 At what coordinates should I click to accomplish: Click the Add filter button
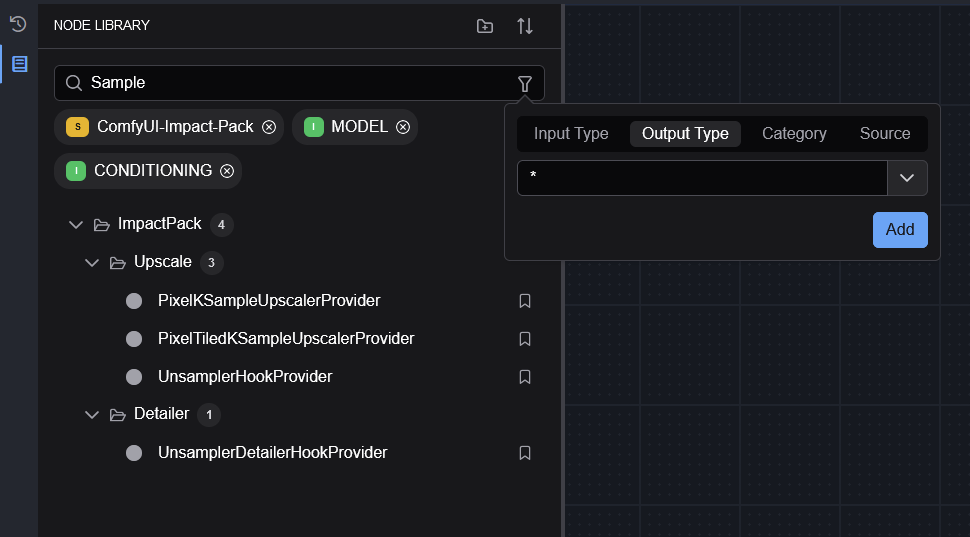tap(900, 230)
